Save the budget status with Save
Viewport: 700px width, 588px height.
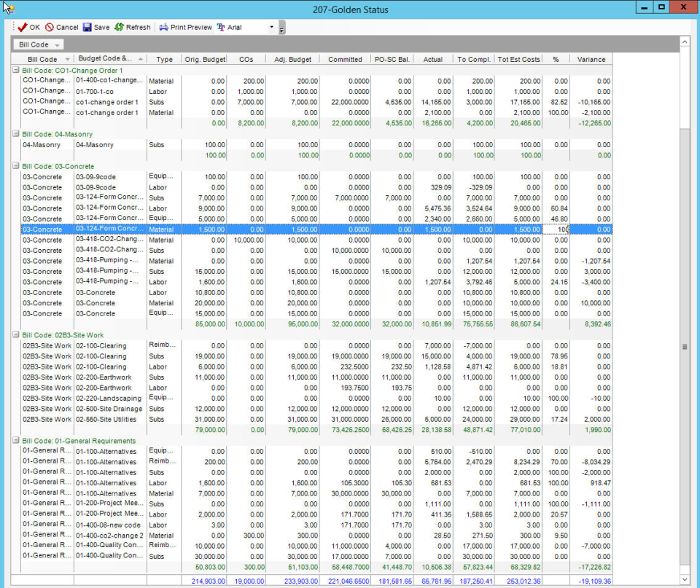[x=96, y=27]
